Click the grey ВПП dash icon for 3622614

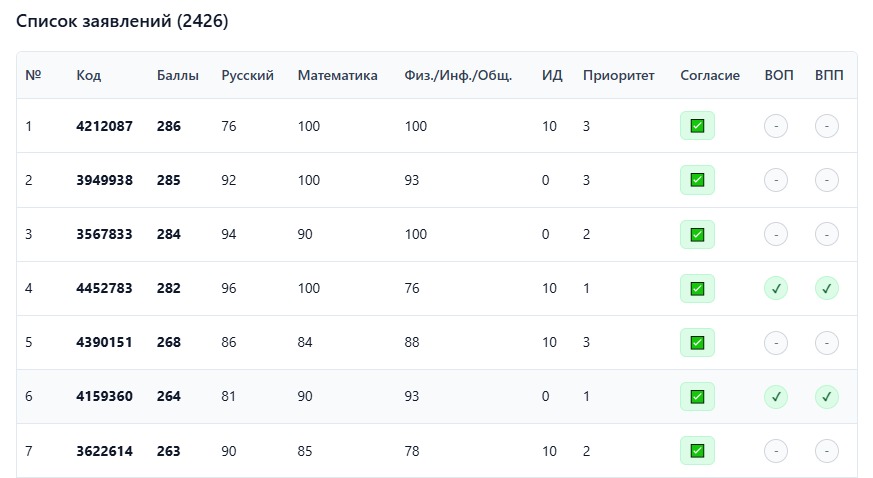click(826, 451)
